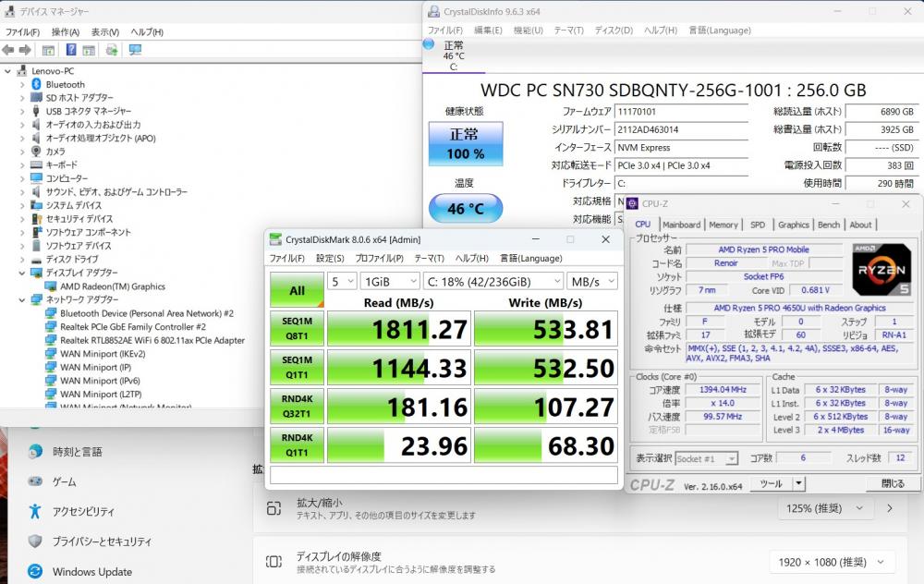Screen dimensions: 924x584
Task: Click the All benchmark button
Action: pos(297,289)
